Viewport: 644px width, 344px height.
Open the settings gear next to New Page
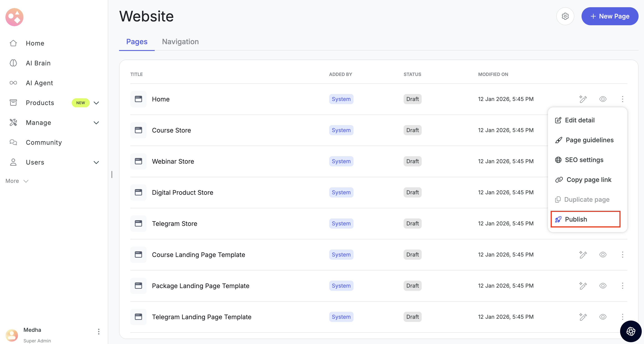coord(565,16)
